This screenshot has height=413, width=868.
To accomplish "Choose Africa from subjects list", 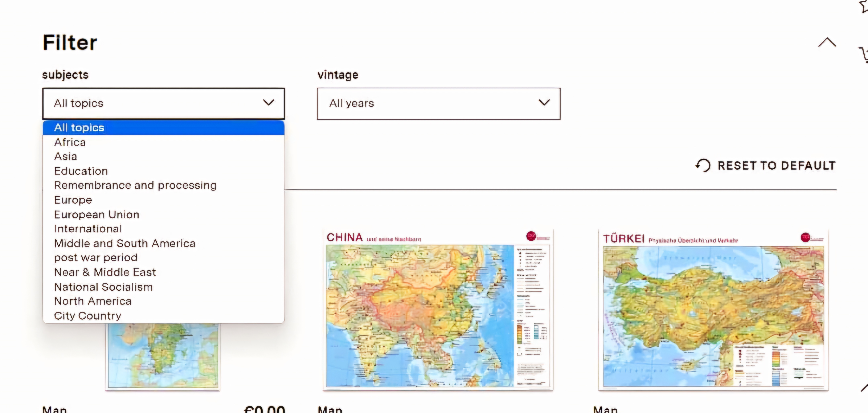I will (70, 142).
